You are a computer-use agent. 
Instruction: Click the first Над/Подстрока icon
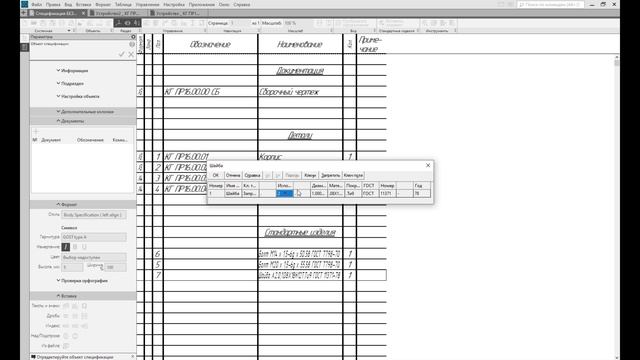click(66, 336)
